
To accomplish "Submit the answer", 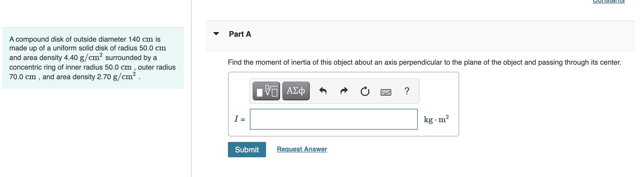I will [x=247, y=150].
